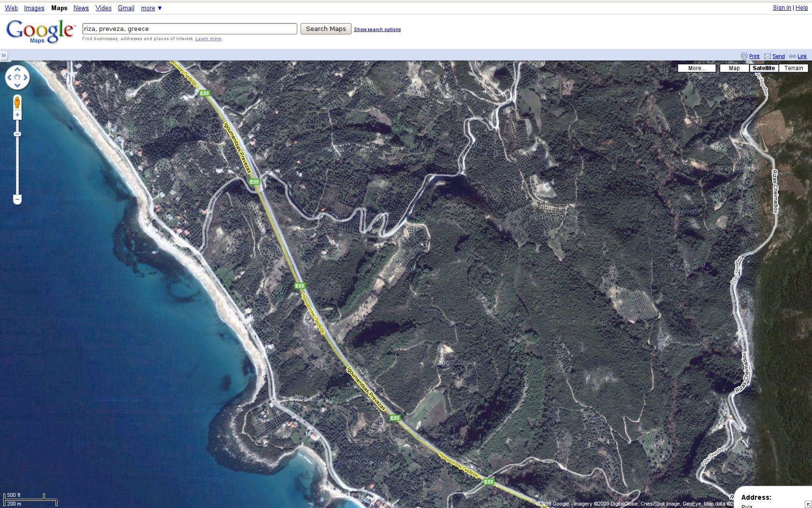This screenshot has width=812, height=508.
Task: Pan the map down with arrow
Action: (x=17, y=86)
